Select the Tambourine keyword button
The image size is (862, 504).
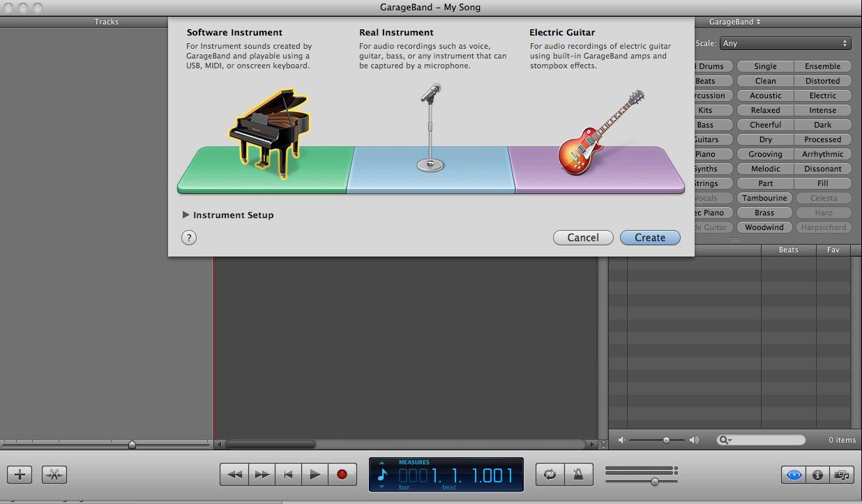pyautogui.click(x=765, y=198)
